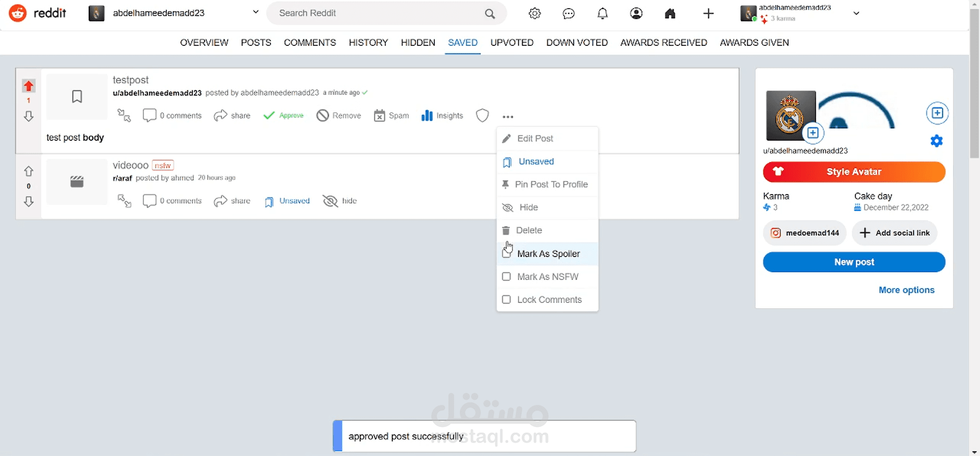Click Add social link button
The width and height of the screenshot is (980, 456).
895,233
